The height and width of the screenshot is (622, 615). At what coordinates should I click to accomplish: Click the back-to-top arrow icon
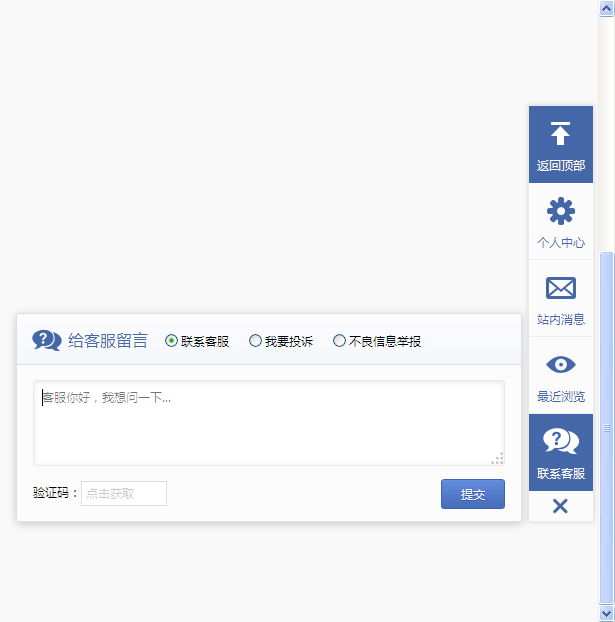[560, 134]
